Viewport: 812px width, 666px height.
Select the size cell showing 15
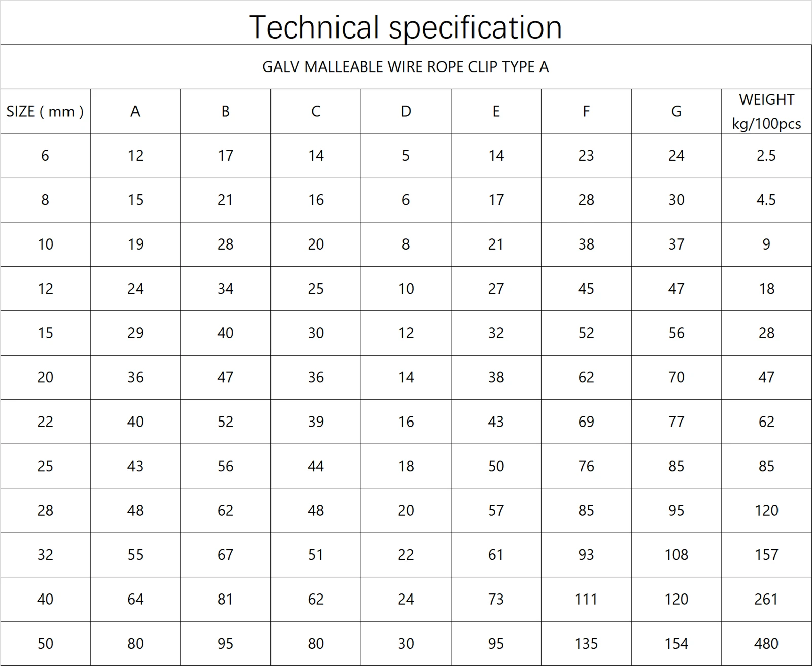45,333
